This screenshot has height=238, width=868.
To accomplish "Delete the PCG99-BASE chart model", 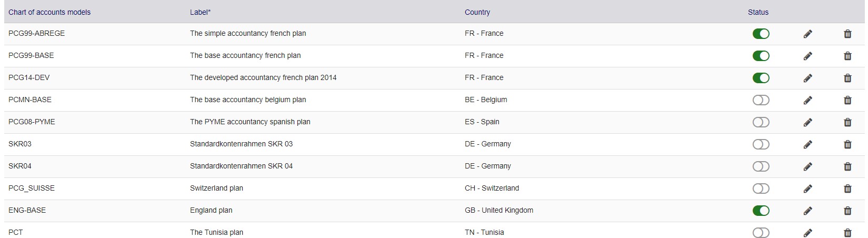I will pyautogui.click(x=847, y=56).
